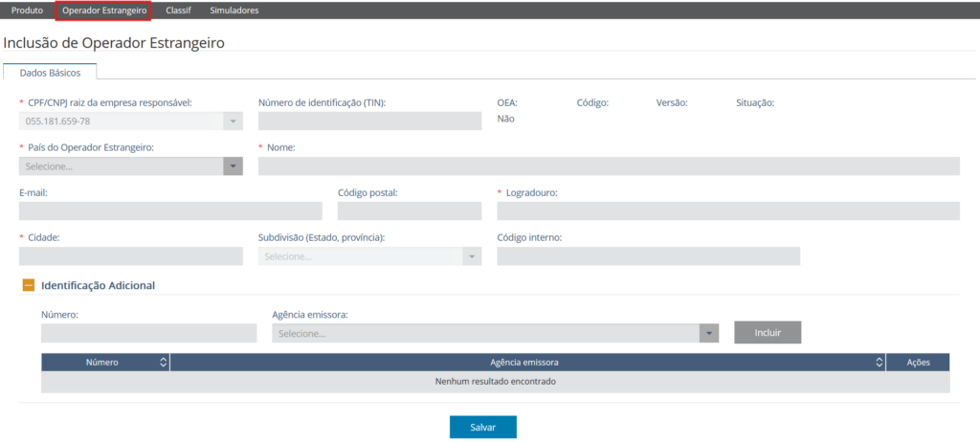Open the Classif menu
The image size is (980, 443).
(x=178, y=10)
